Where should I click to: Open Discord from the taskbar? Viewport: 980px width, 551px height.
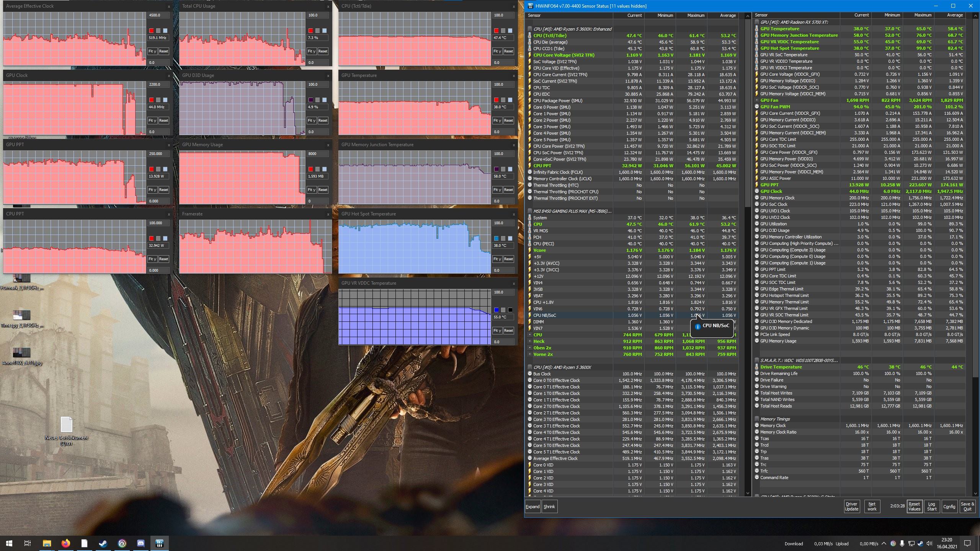[x=140, y=543]
